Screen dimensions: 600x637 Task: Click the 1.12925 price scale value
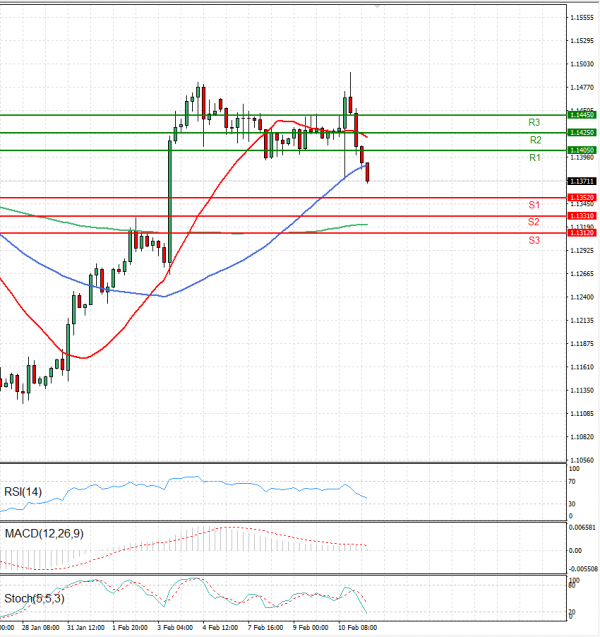pos(582,251)
